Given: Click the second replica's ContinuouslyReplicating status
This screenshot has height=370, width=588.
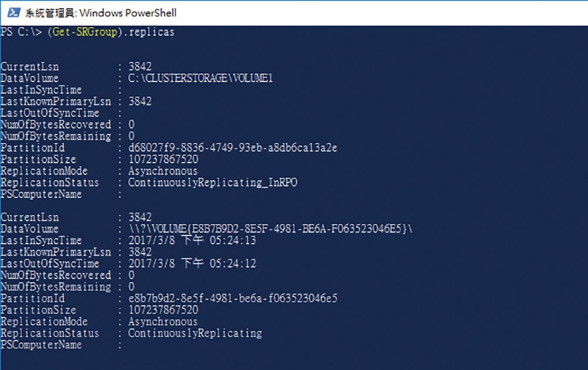Looking at the screenshot, I should [195, 333].
